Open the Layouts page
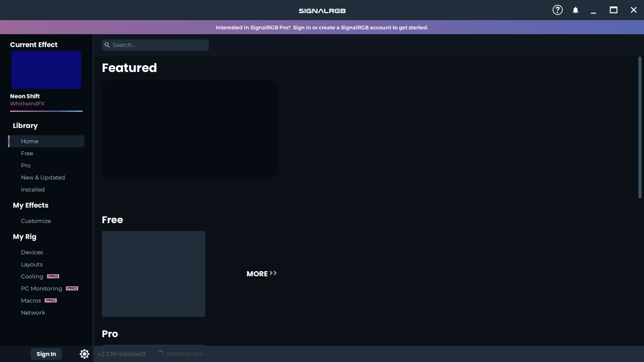 tap(32, 264)
